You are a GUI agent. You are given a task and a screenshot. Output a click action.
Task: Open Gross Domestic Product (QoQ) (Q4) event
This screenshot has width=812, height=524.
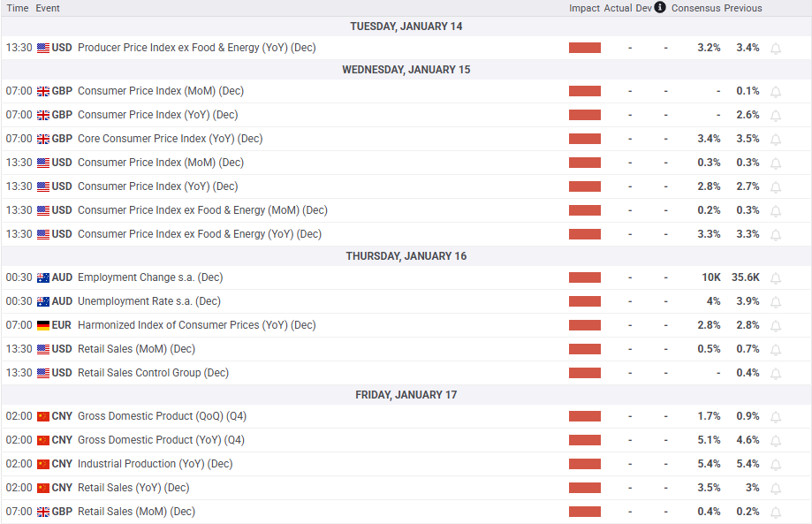click(x=161, y=416)
